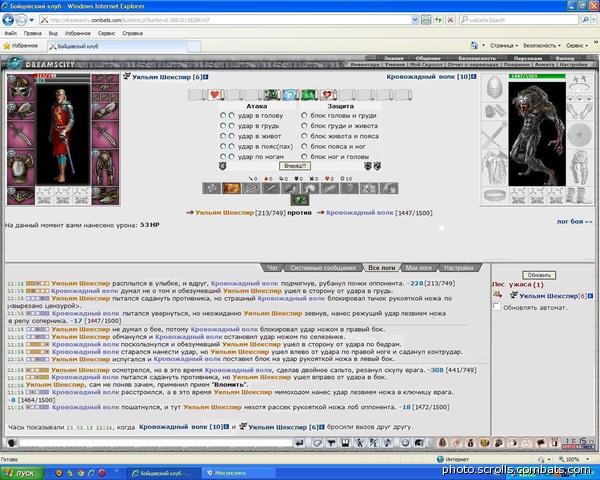Switch to Мои рисунки taskbar window
Screen dimensions: 600x480
(x=238, y=473)
